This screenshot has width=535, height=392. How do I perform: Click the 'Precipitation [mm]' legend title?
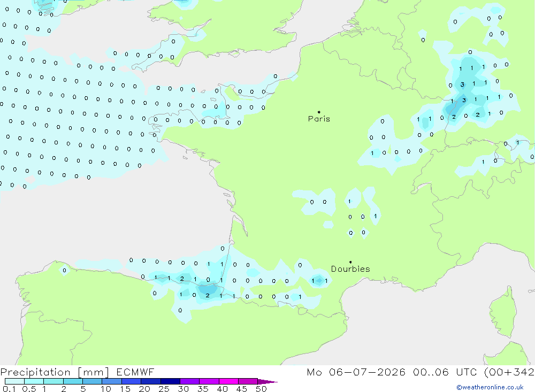(x=55, y=372)
